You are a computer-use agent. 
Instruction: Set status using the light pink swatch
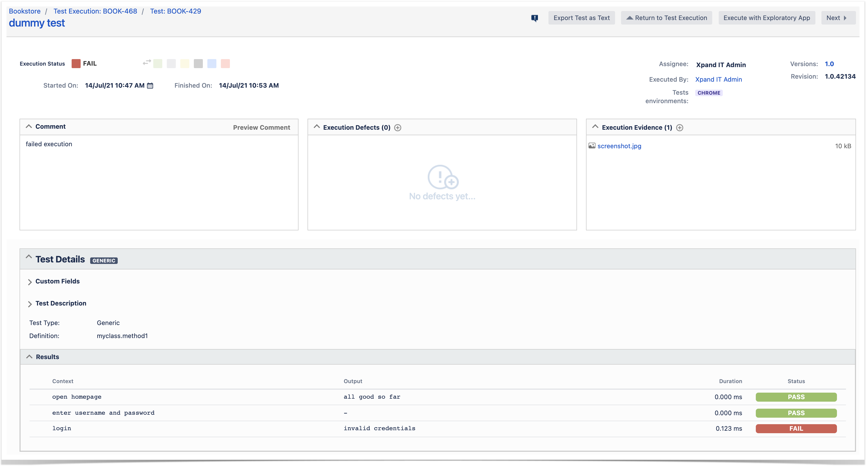[x=225, y=64]
